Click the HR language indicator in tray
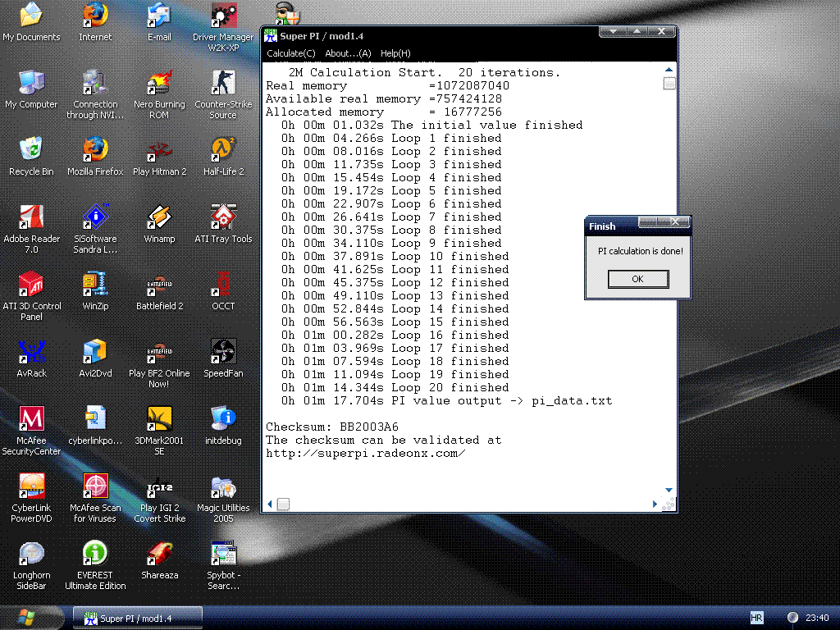This screenshot has height=630, width=840. [x=756, y=617]
